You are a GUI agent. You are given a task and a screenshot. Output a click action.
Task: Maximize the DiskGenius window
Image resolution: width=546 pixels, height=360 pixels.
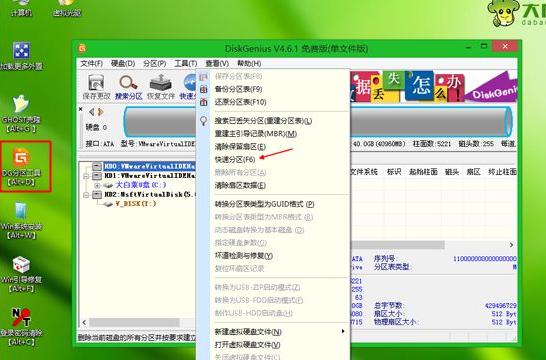tap(484, 46)
